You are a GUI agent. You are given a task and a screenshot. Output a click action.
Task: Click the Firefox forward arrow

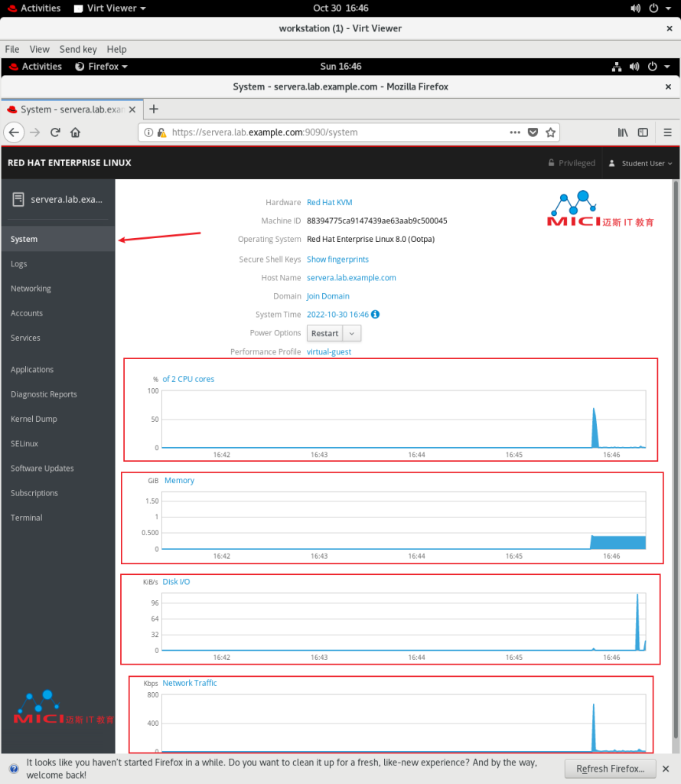[34, 132]
